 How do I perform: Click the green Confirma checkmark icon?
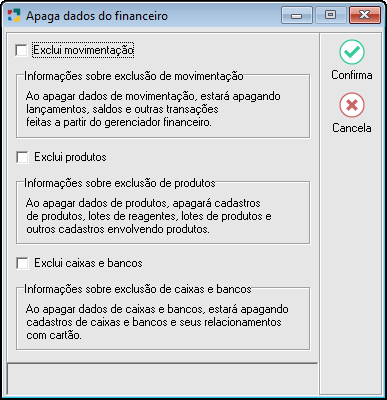352,52
